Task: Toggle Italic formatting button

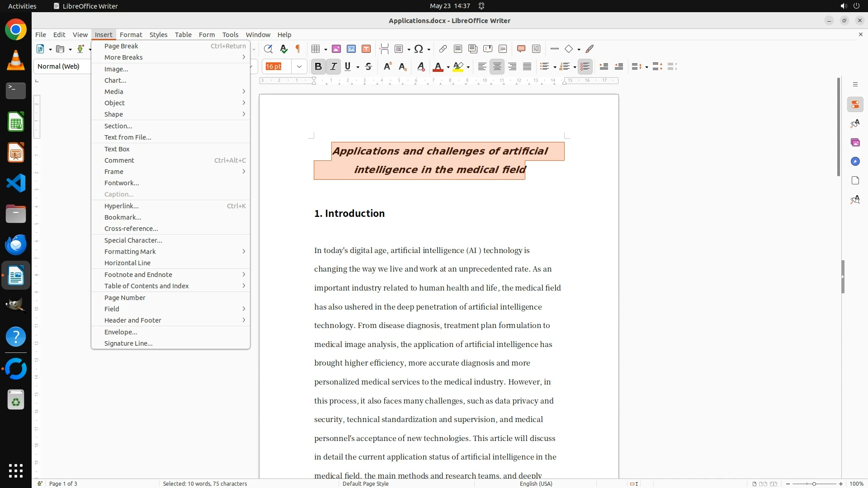Action: 333,66
